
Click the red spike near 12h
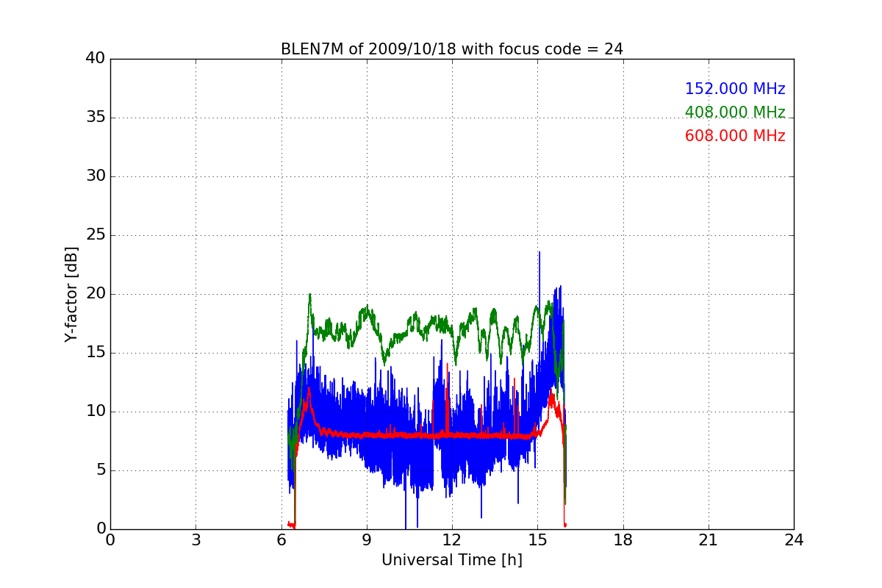[x=447, y=365]
